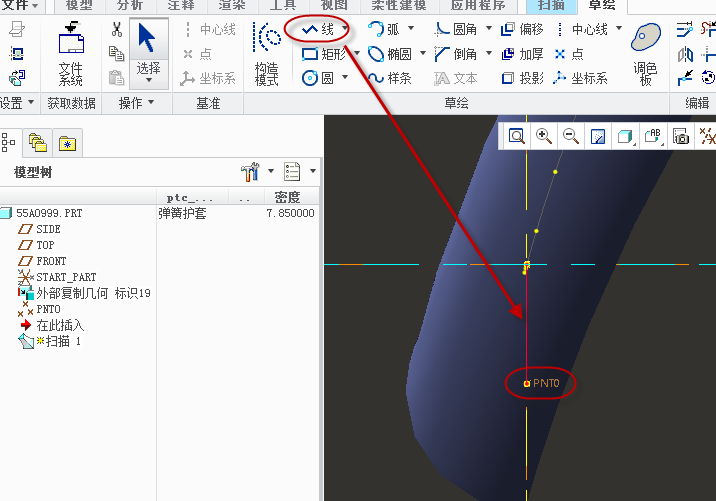716x501 pixels.
Task: Select the SIDE datum plane
Action: tap(48, 229)
